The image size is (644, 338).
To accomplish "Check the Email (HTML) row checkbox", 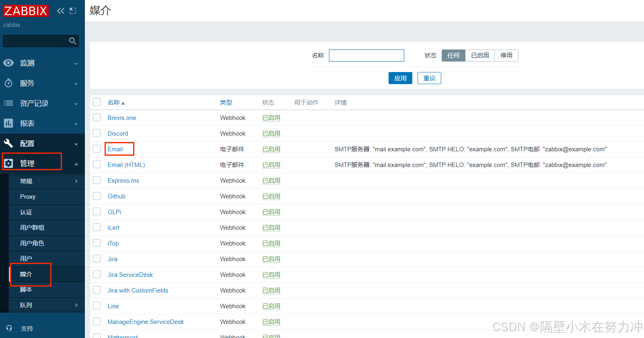I will pyautogui.click(x=97, y=165).
